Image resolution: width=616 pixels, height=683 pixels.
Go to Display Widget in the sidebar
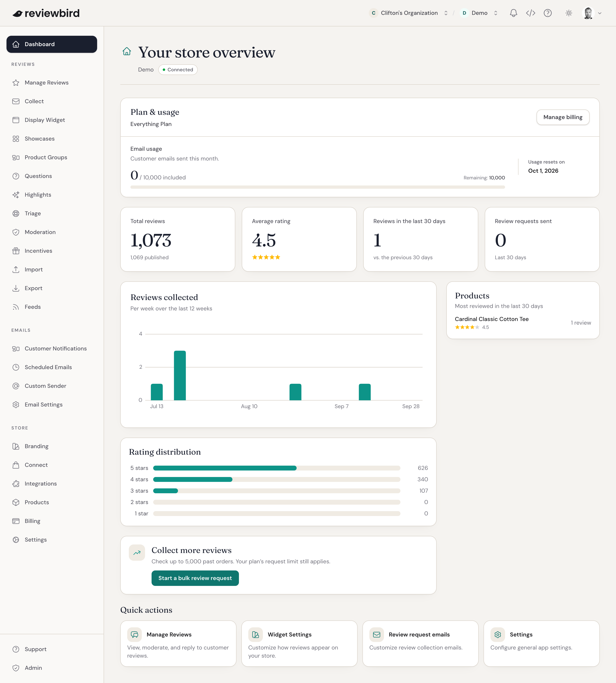(x=52, y=120)
